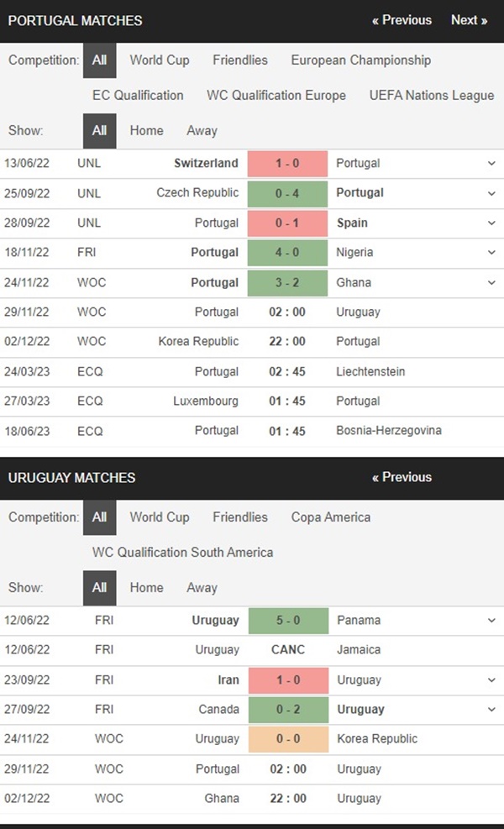Viewport: 504px width, 829px height.
Task: Show only Uruguay Away matches
Action: tap(202, 588)
